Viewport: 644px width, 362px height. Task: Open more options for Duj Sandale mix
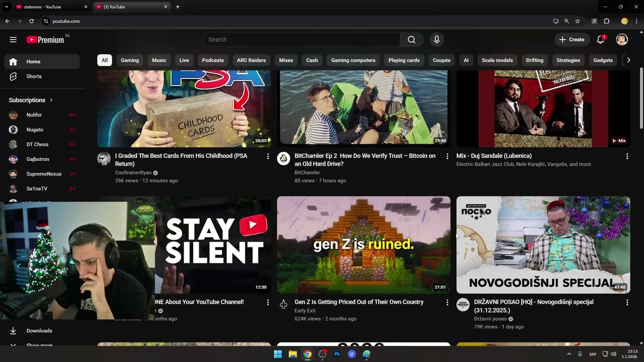(x=627, y=156)
